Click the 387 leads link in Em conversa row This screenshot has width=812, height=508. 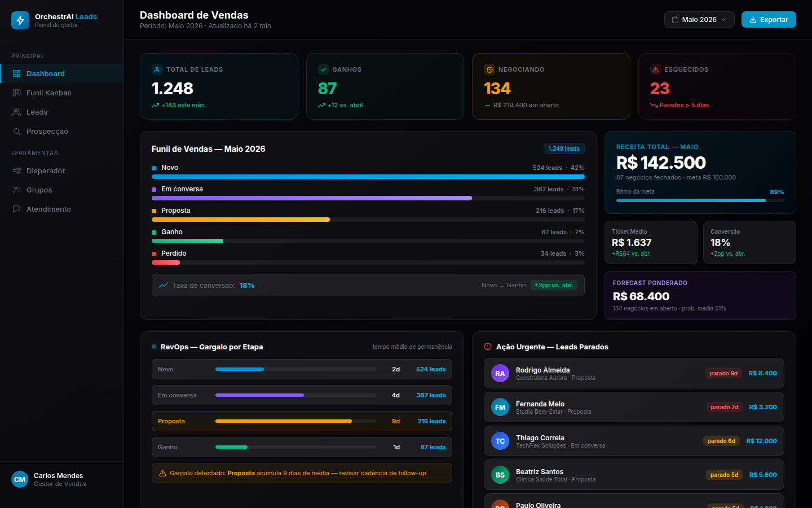(x=431, y=396)
